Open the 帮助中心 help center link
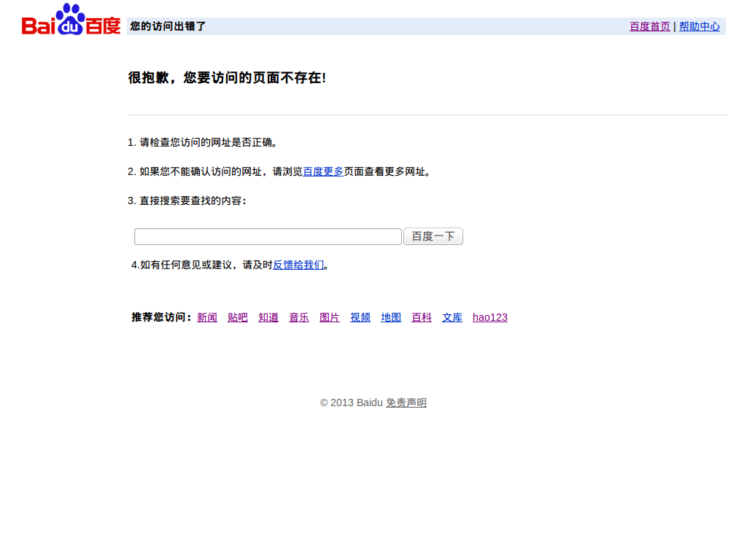The image size is (747, 560). tap(699, 26)
